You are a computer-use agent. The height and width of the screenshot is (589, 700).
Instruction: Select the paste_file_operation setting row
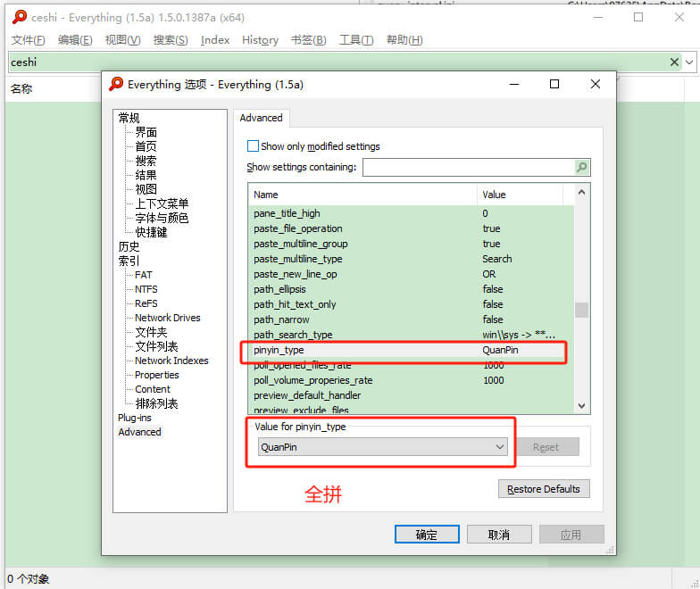click(411, 228)
